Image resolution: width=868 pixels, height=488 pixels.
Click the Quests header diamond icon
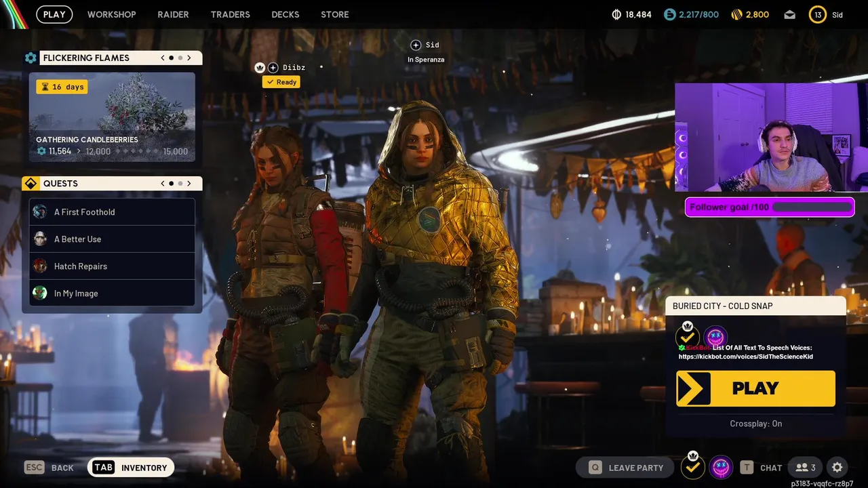[x=31, y=183]
